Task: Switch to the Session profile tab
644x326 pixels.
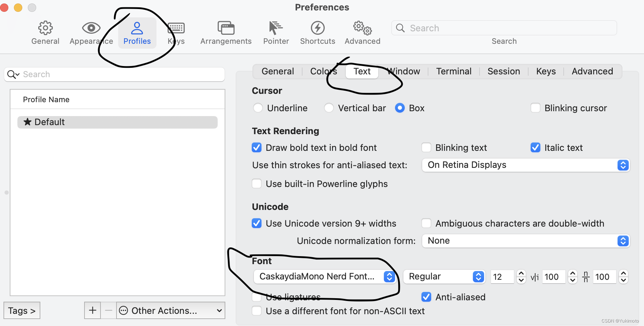Action: 504,71
